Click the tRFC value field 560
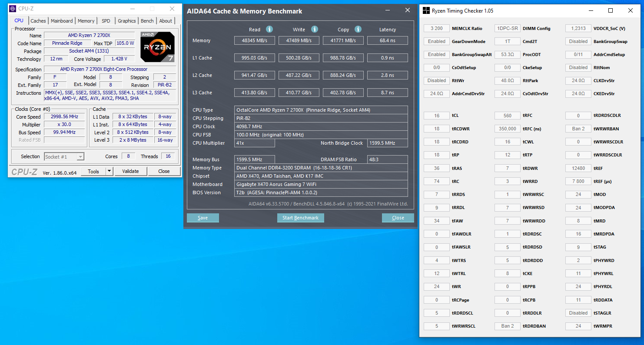This screenshot has height=345, width=644. pyautogui.click(x=508, y=116)
